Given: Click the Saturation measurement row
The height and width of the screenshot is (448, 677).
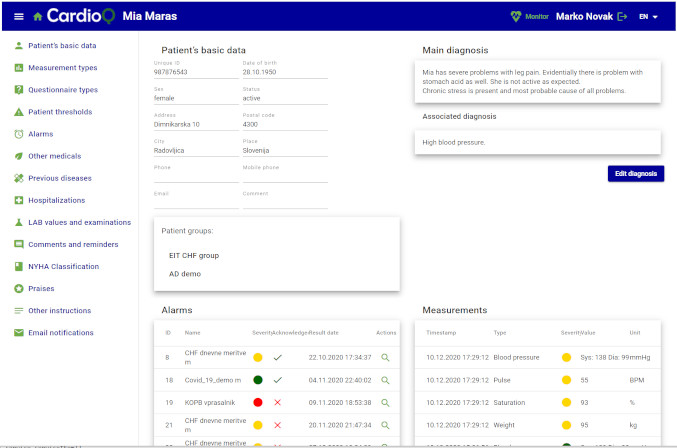Looking at the screenshot, I should pyautogui.click(x=538, y=403).
